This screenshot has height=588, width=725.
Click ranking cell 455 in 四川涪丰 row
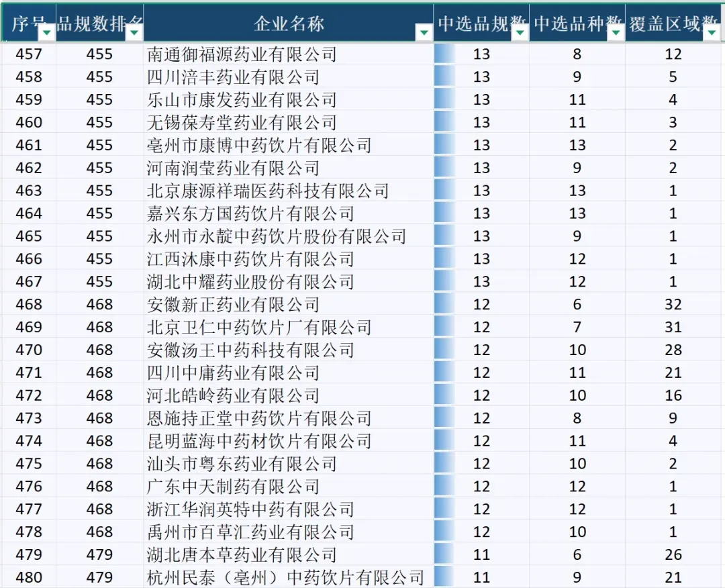[99, 77]
